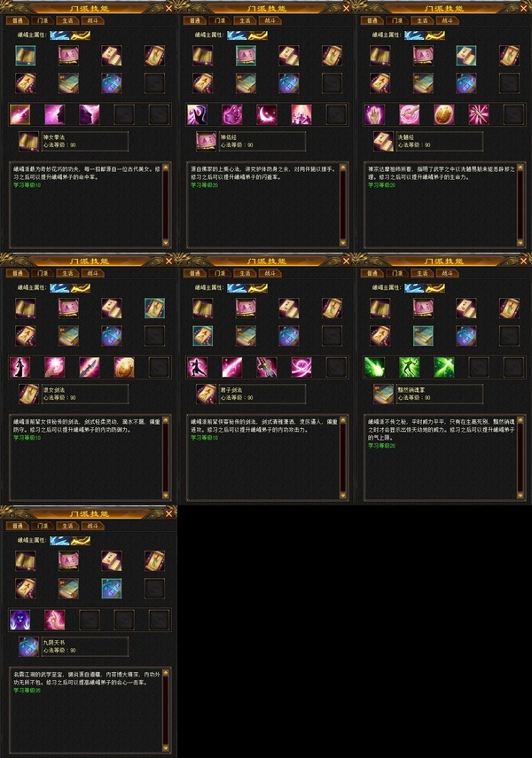Click the purple face skill in 九阴天书 panel

(x=20, y=620)
